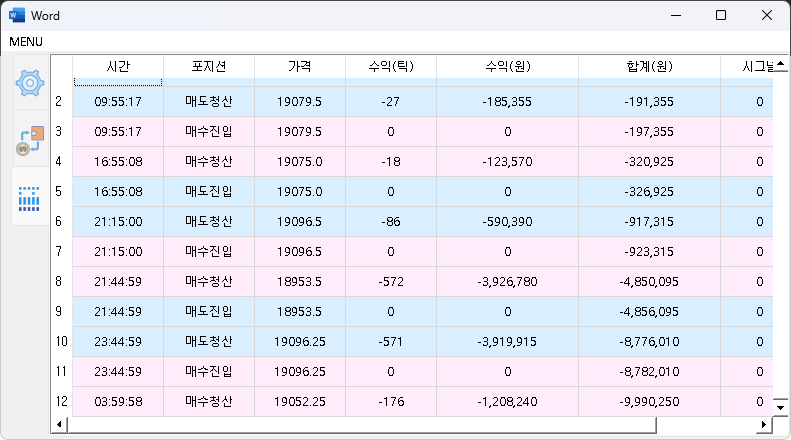Click the 가격 column header
This screenshot has height=440, width=791.
tap(299, 66)
